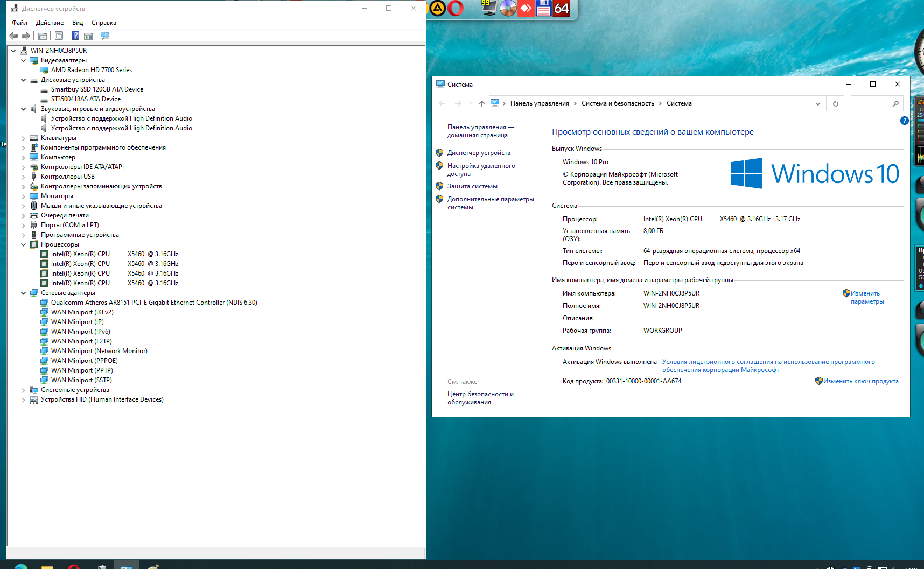This screenshot has height=569, width=924.
Task: Click the AIDA64 icon in dock
Action: pos(562,8)
